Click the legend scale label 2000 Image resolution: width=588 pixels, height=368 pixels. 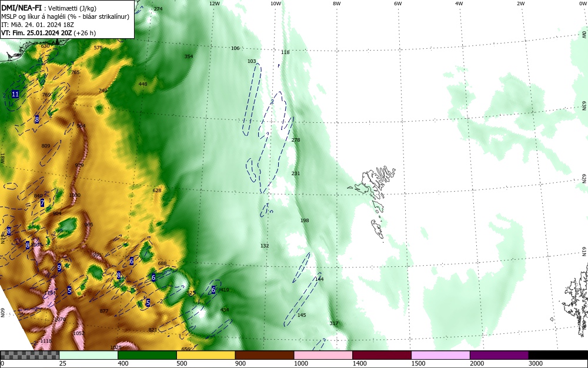point(477,363)
